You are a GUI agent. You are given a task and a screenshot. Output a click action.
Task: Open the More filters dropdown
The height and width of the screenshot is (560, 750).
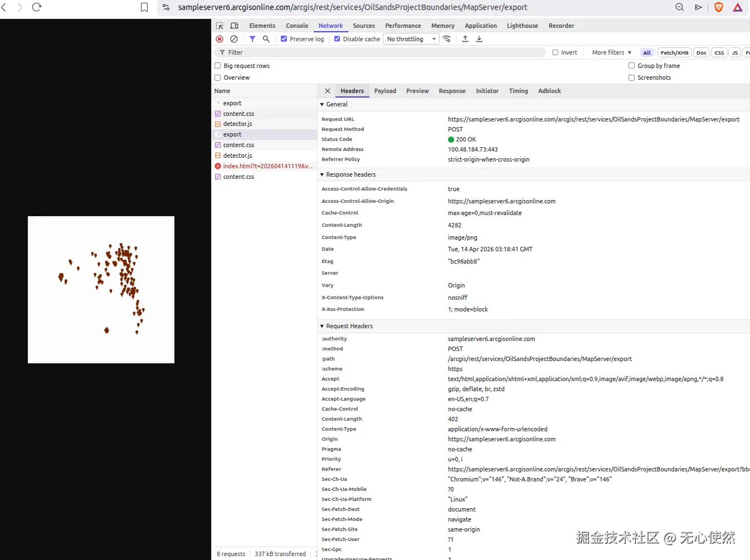pos(612,52)
